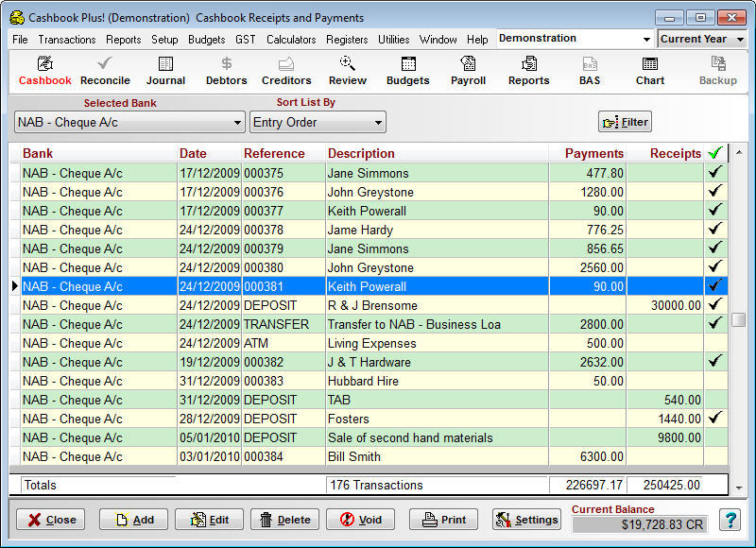This screenshot has width=756, height=548.
Task: Toggle reconciled tick for John Greystone 000376
Action: [x=715, y=192]
